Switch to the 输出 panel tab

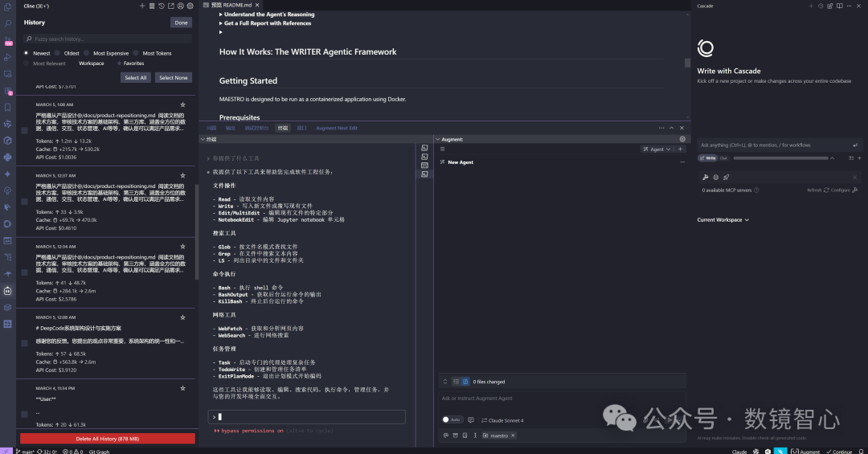[231, 128]
